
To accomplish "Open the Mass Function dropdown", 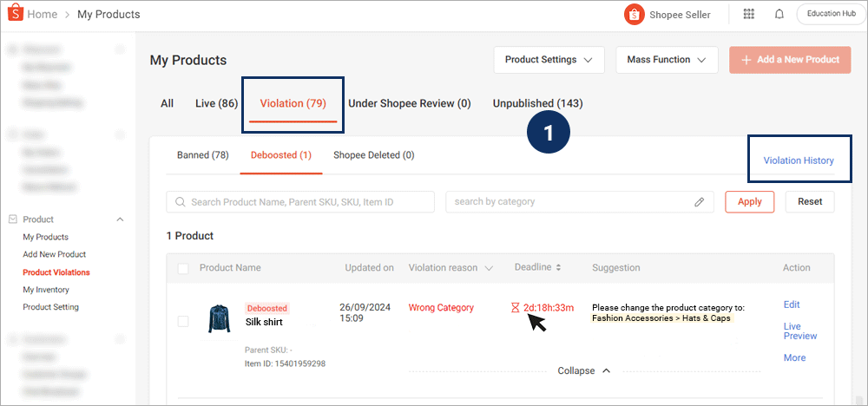I will 667,60.
